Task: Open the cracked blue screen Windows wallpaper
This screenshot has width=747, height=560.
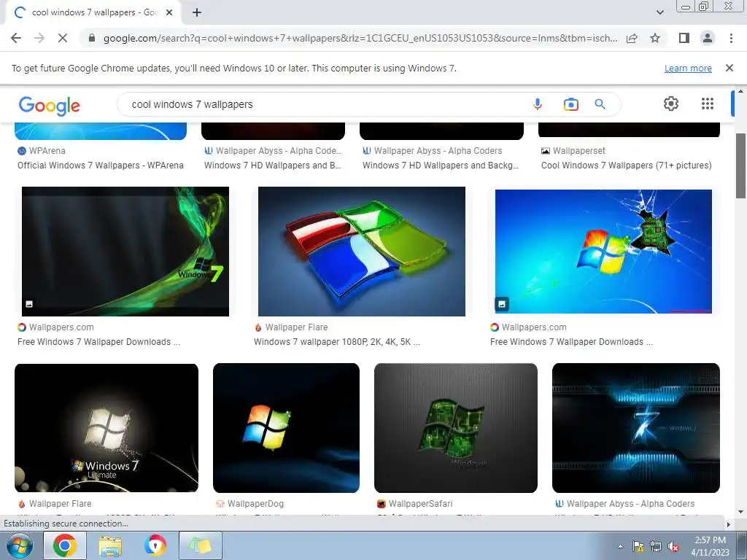Action: pyautogui.click(x=603, y=252)
